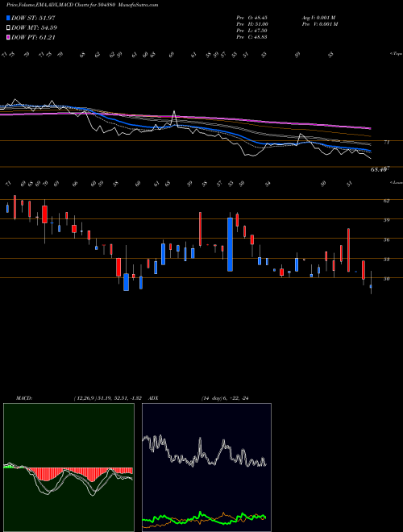
Task: Click the 'Pre V: 0.001 M' volume text
Action: click(x=319, y=24)
